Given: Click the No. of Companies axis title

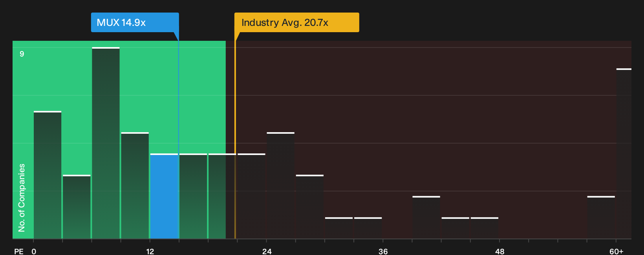Looking at the screenshot, I should click(22, 197).
